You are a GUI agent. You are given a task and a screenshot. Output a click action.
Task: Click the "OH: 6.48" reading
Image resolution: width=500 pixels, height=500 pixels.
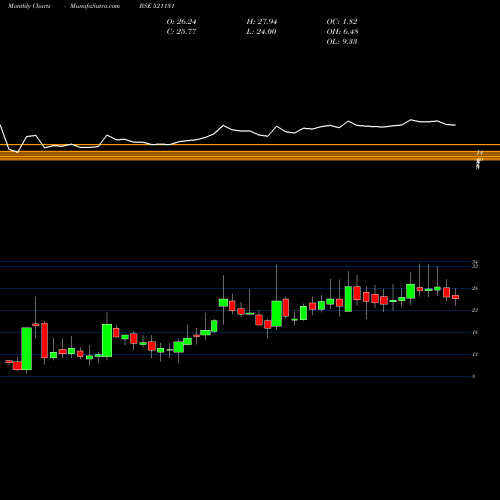[342, 32]
